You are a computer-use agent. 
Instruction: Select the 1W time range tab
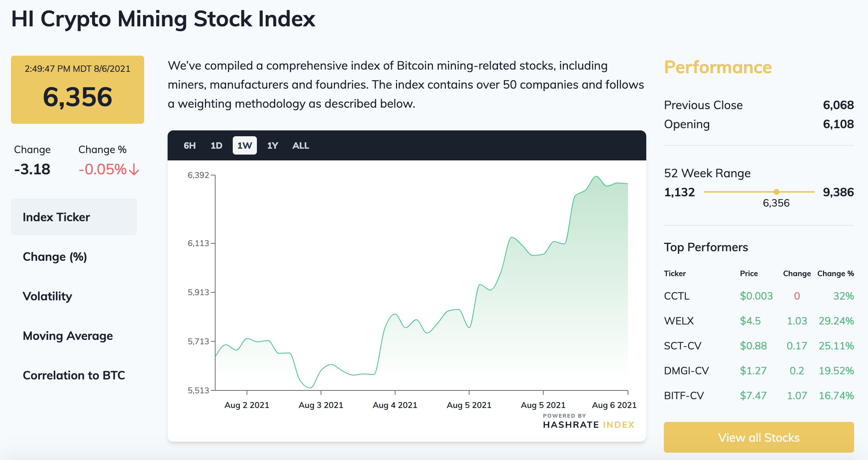244,145
